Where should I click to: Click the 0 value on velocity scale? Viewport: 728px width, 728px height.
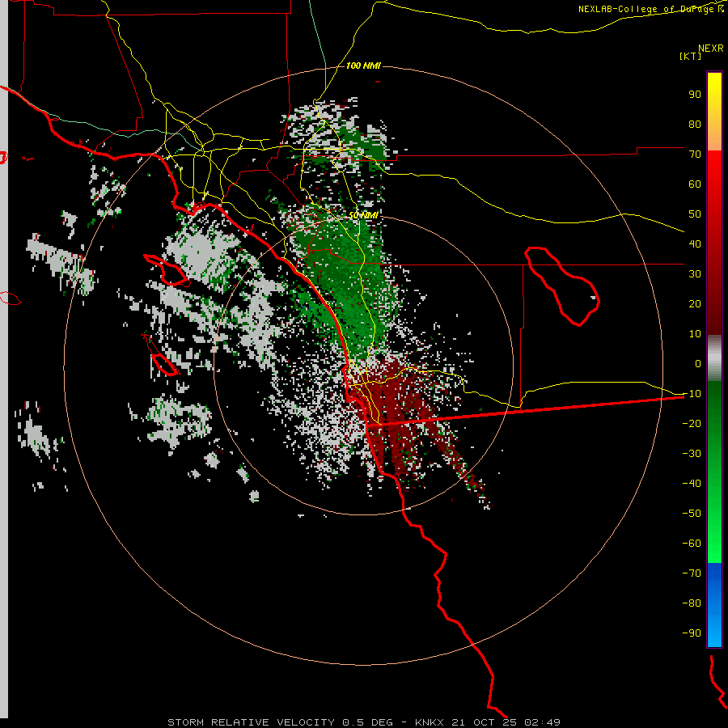[698, 364]
